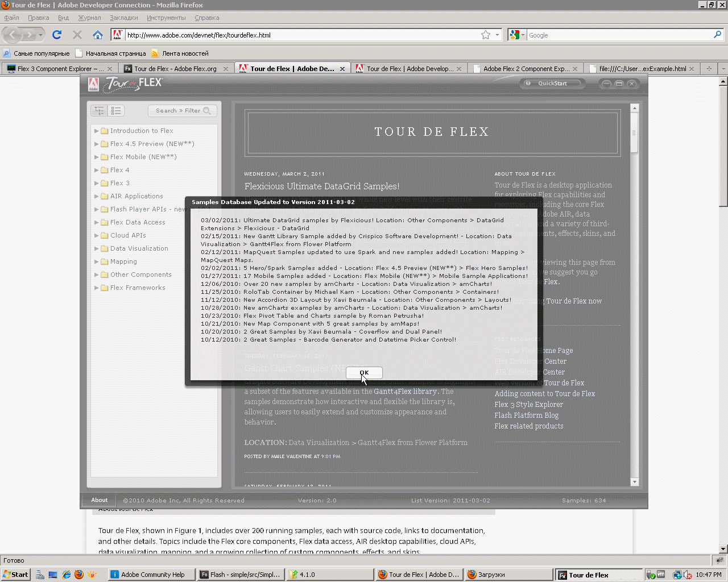The width and height of the screenshot is (728, 582).
Task: Click the Gantt4Flex library link
Action: pyautogui.click(x=406, y=392)
